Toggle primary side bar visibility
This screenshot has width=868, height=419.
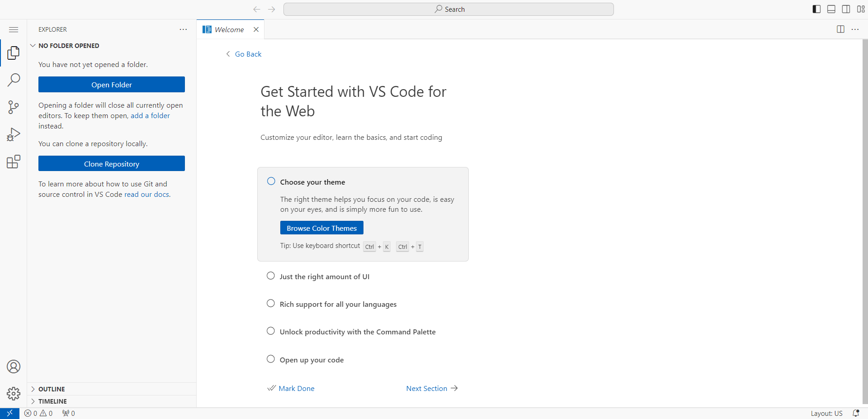(x=816, y=9)
